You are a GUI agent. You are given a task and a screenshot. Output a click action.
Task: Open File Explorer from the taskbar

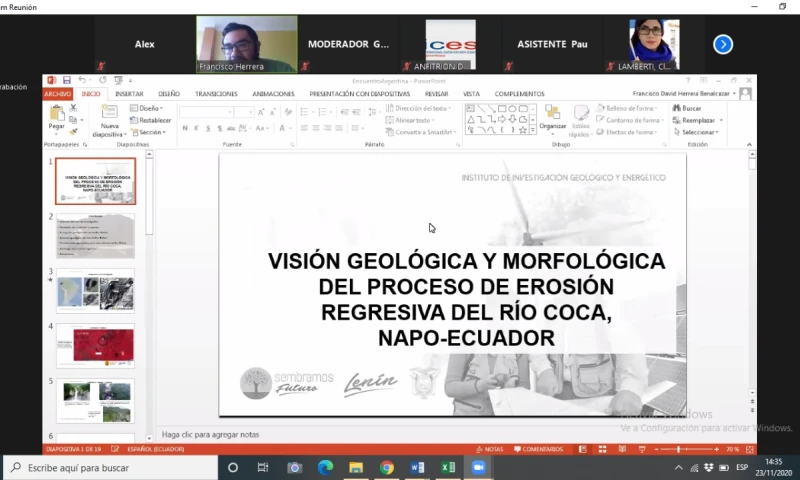[356, 467]
